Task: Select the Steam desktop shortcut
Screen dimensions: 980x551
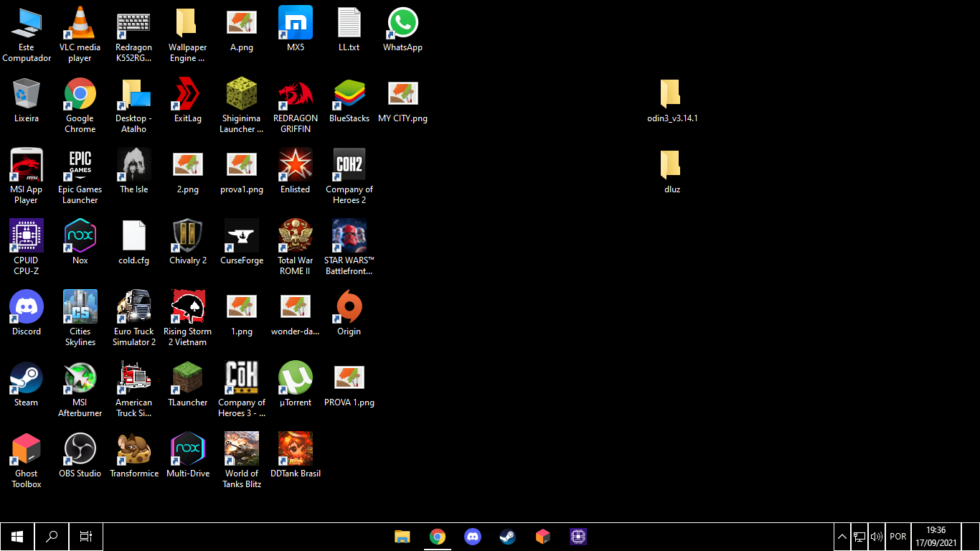Action: pyautogui.click(x=27, y=384)
